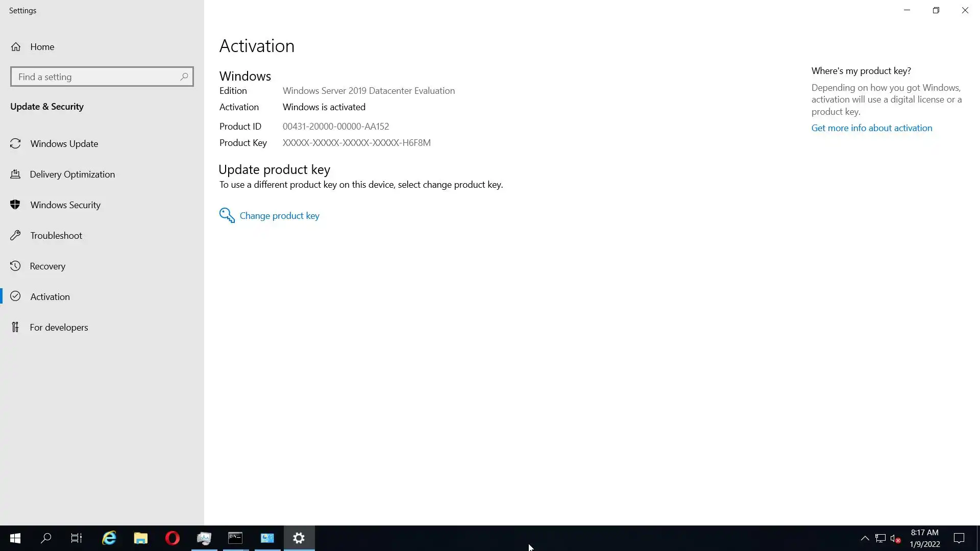Select Delivery Optimization in sidebar
980x551 pixels.
[x=72, y=174]
